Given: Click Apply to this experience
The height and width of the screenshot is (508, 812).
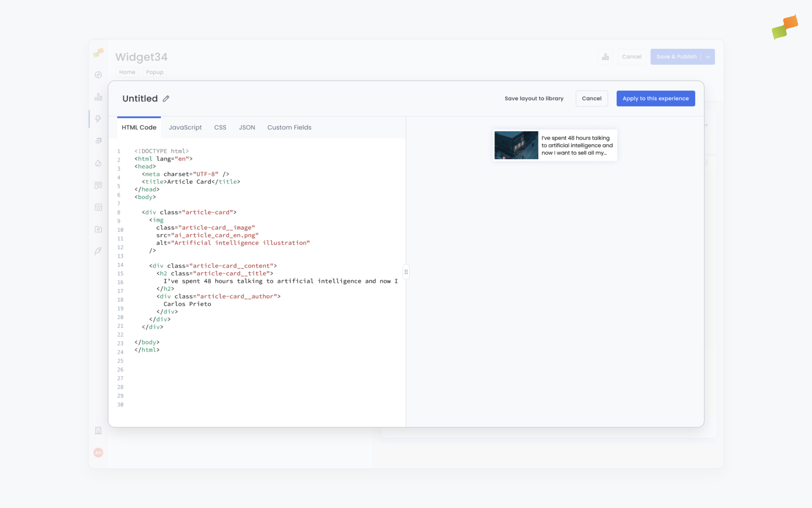Looking at the screenshot, I should (x=656, y=98).
